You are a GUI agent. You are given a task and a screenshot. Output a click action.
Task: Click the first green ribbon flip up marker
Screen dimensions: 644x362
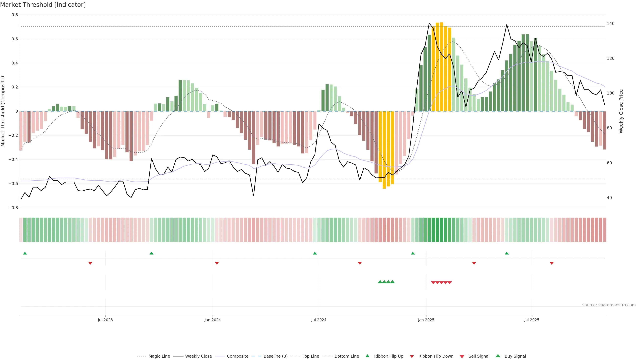tap(25, 253)
